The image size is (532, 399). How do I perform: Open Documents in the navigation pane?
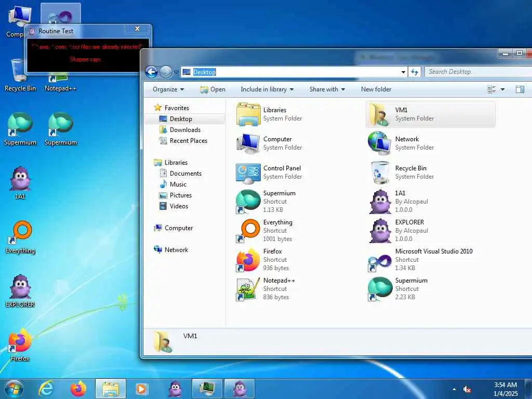point(181,174)
